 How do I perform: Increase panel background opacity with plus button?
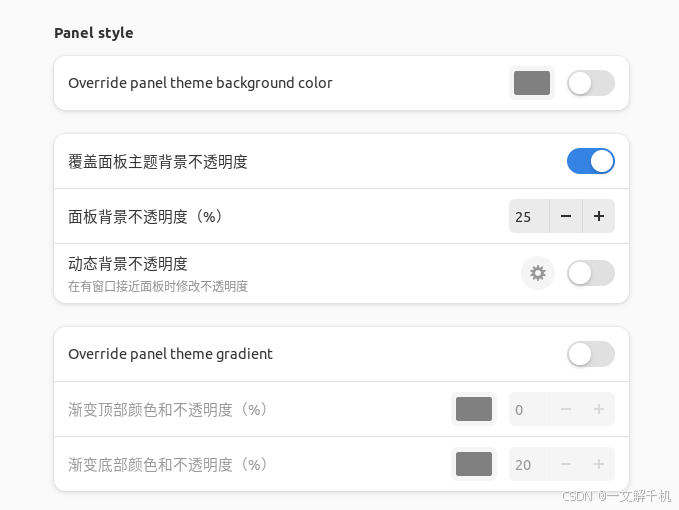599,216
